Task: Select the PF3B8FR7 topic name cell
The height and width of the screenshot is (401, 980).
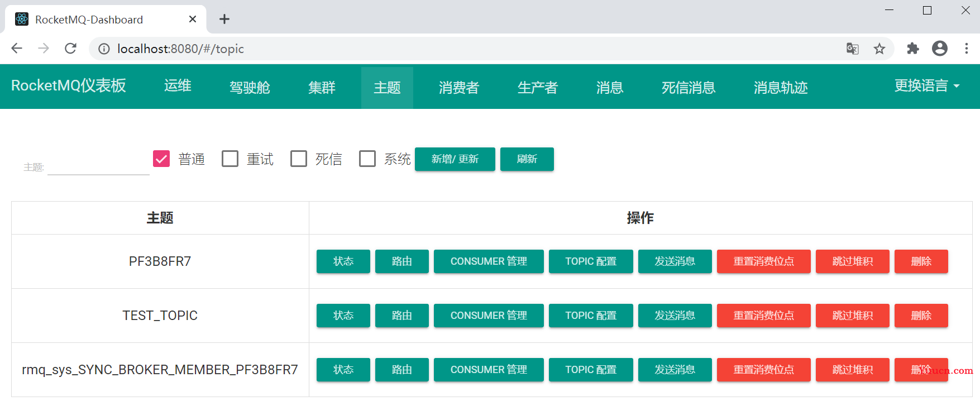Action: (x=160, y=261)
